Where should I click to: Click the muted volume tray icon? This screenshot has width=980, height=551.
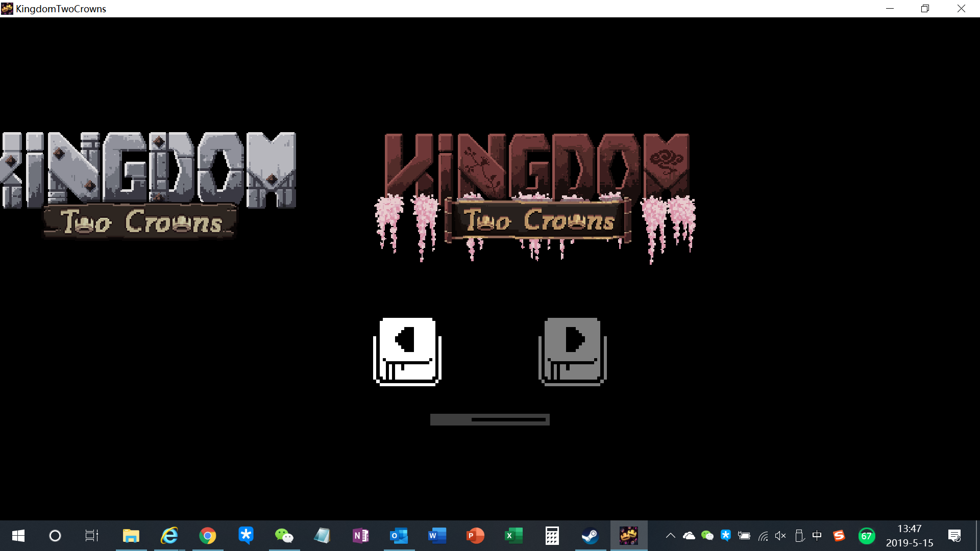(780, 536)
